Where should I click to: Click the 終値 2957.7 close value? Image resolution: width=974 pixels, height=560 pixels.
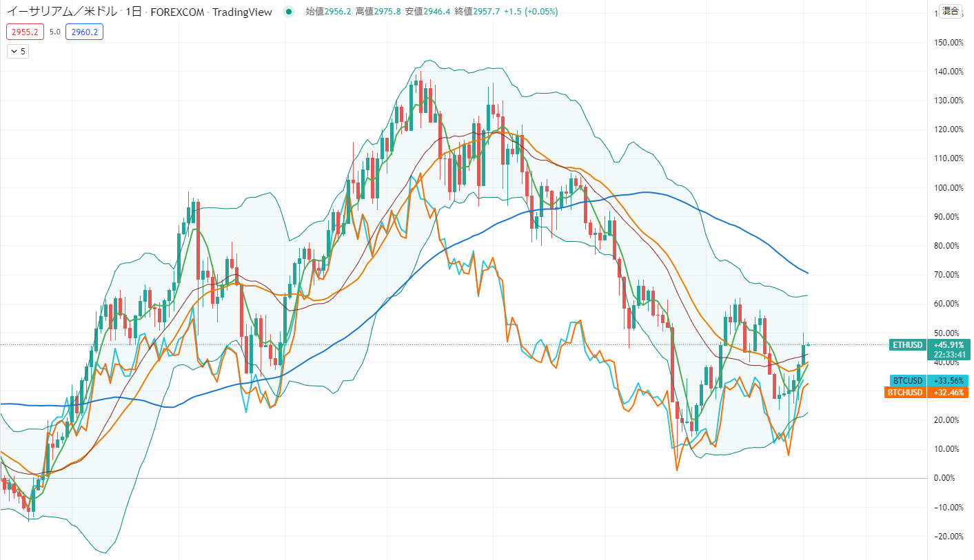(x=477, y=12)
